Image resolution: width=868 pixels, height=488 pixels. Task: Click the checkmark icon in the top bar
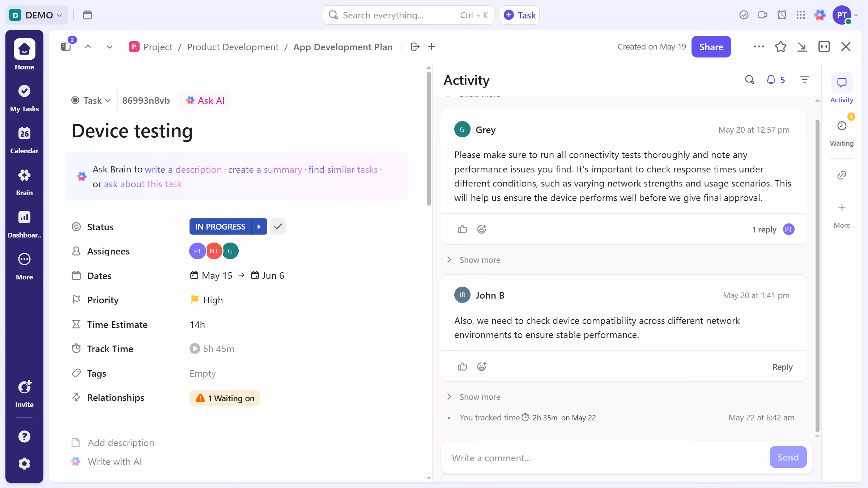tap(744, 15)
